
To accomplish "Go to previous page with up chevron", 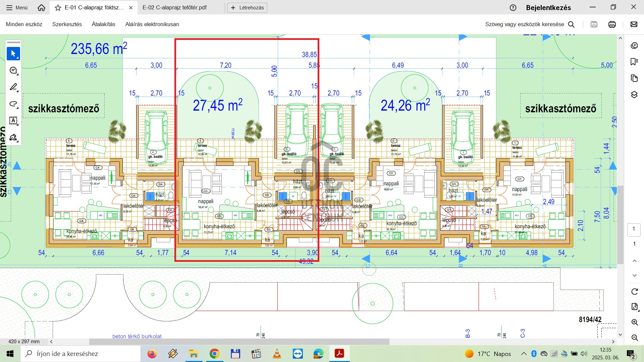I will [x=634, y=261].
